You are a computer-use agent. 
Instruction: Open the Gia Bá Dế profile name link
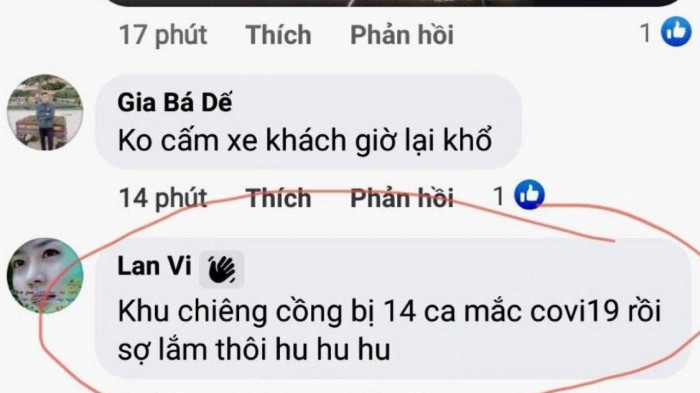click(x=175, y=103)
